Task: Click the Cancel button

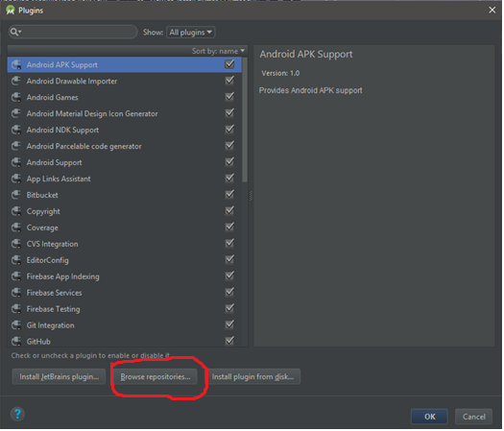Action: [475, 418]
